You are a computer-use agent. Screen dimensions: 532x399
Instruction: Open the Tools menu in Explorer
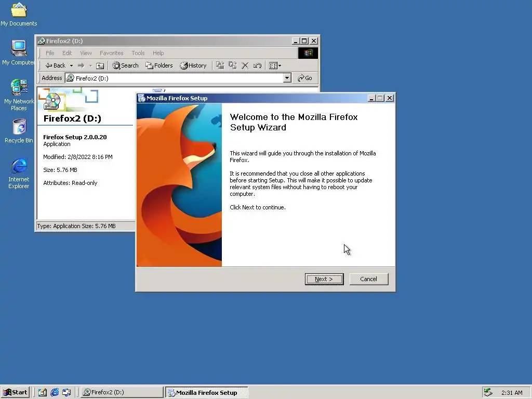[x=138, y=53]
